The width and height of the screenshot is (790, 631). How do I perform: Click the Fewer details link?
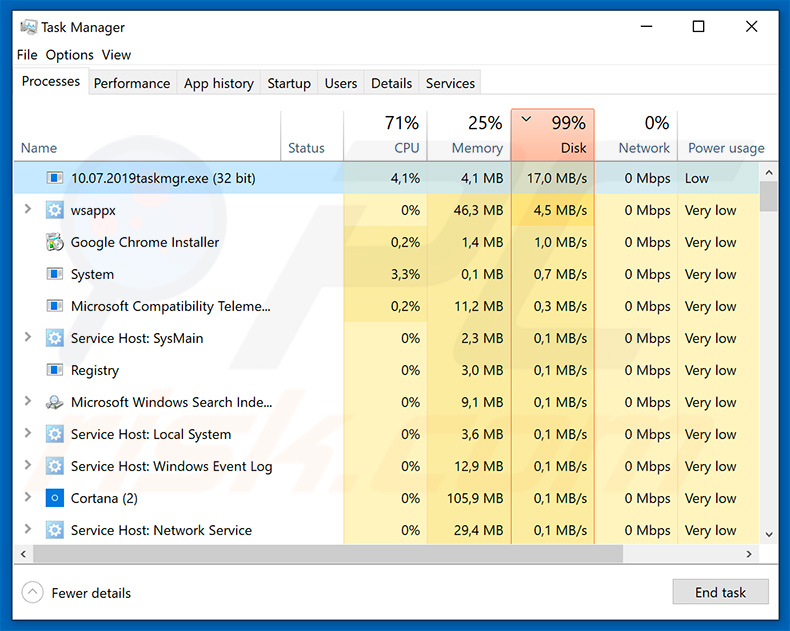coord(91,593)
